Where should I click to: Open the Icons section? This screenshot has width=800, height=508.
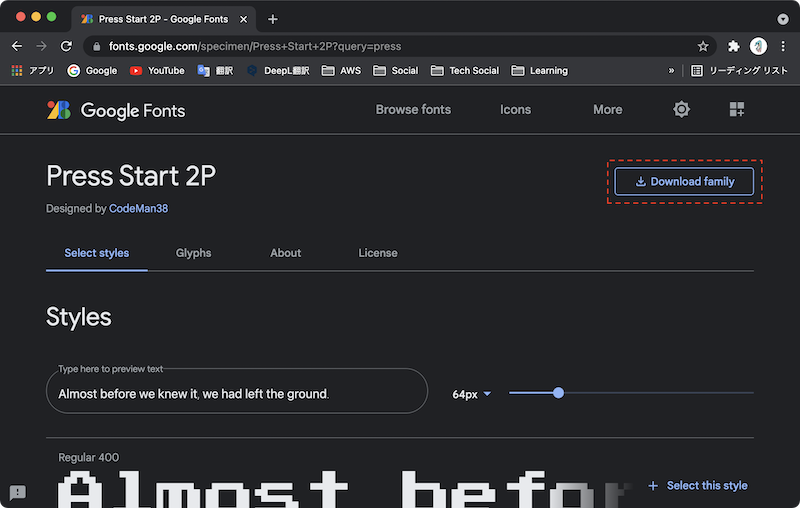click(515, 110)
